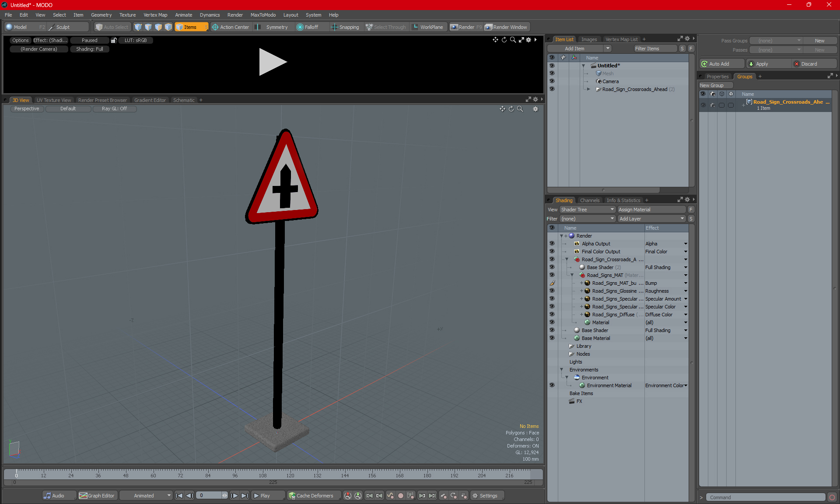
Task: Click the Assign Material button
Action: tap(651, 210)
